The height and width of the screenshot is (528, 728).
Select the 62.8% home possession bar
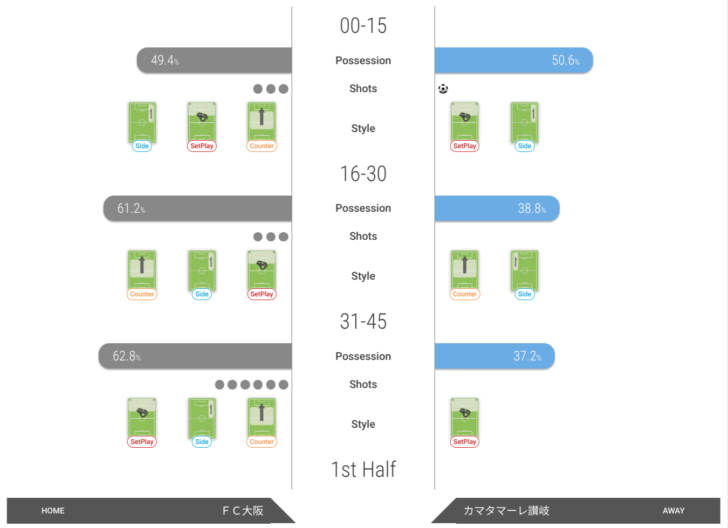[x=195, y=357]
